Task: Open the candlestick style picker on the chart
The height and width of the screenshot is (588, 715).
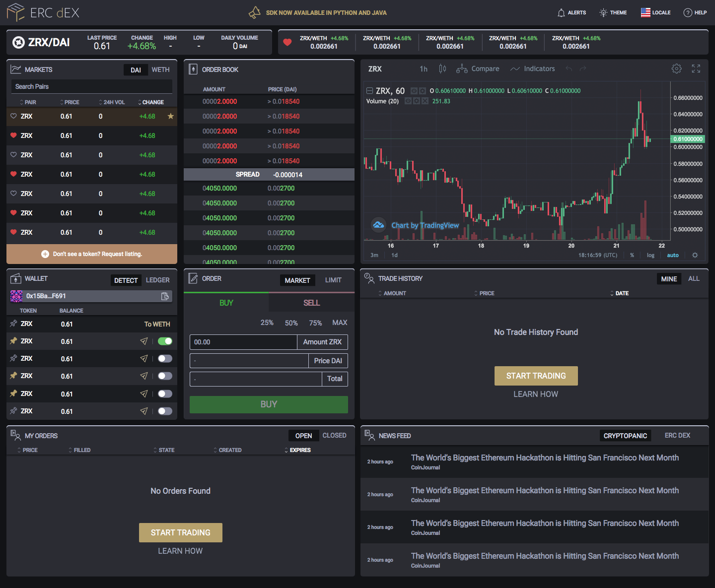Action: (x=442, y=68)
